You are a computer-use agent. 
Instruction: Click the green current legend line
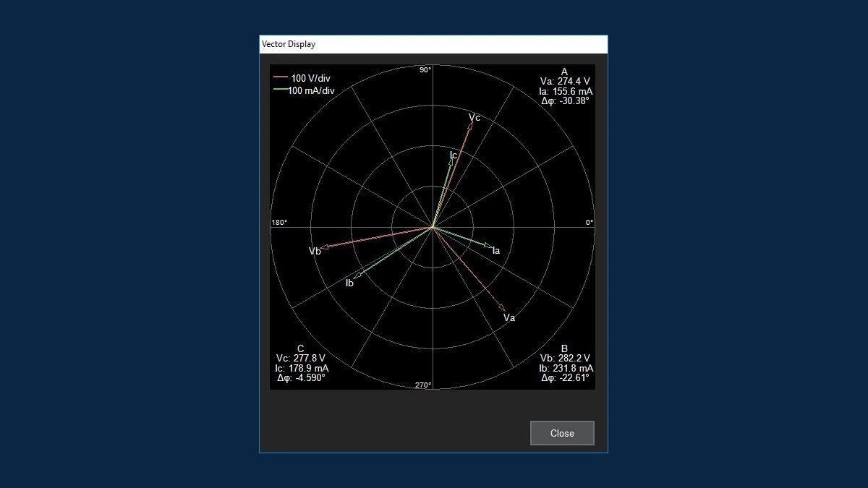tap(281, 90)
